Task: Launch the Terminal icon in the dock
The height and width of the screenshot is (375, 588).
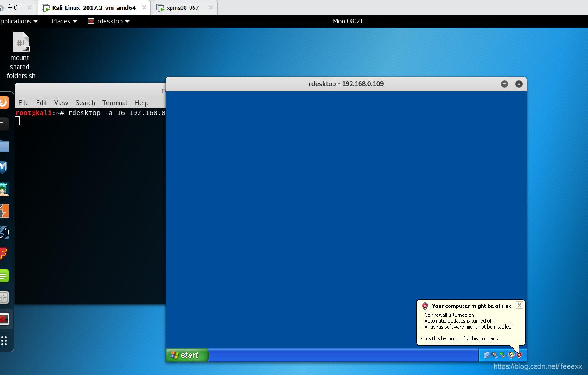Action: [4, 124]
